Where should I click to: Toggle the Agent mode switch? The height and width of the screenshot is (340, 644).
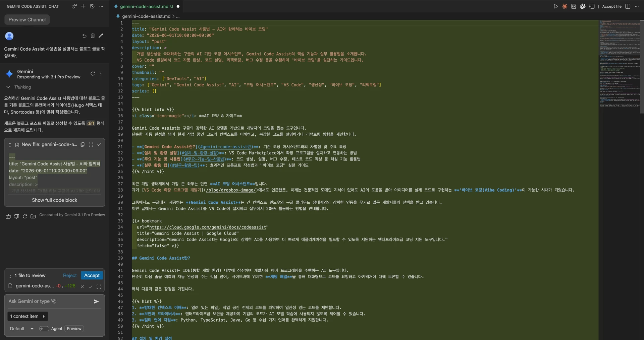coord(44,329)
